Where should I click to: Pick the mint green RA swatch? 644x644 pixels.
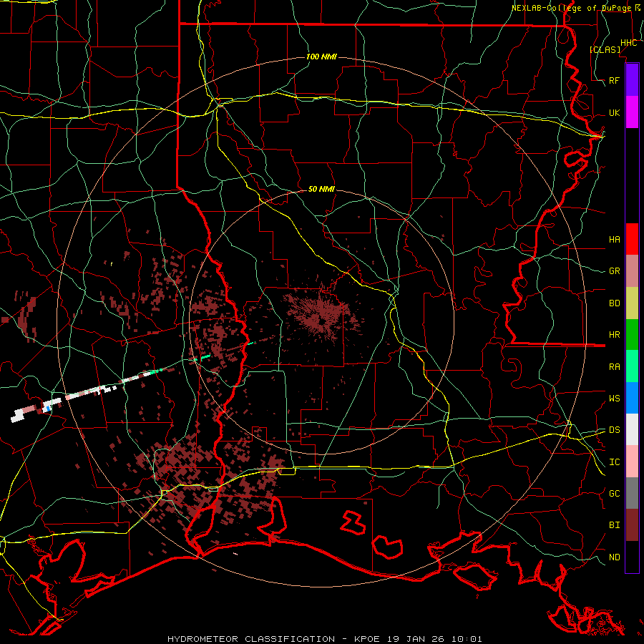(632, 366)
